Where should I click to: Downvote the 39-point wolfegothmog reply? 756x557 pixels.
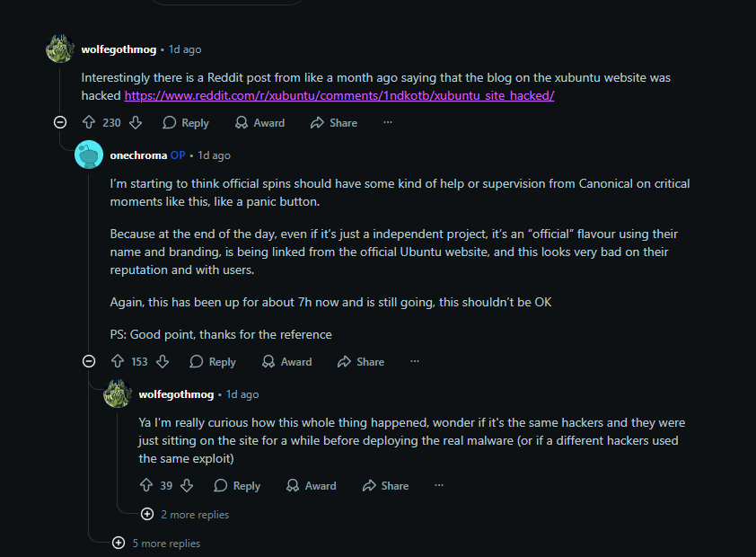[187, 486]
